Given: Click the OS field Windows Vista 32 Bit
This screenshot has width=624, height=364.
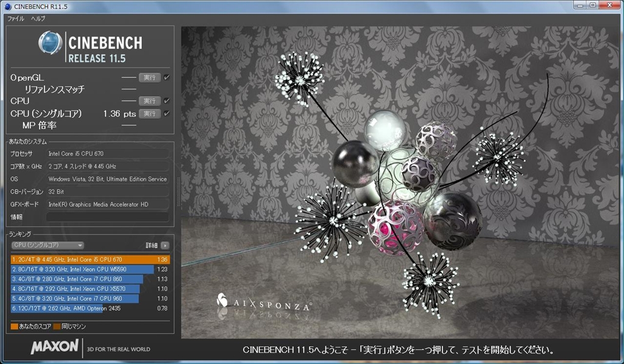Looking at the screenshot, I should 108,179.
